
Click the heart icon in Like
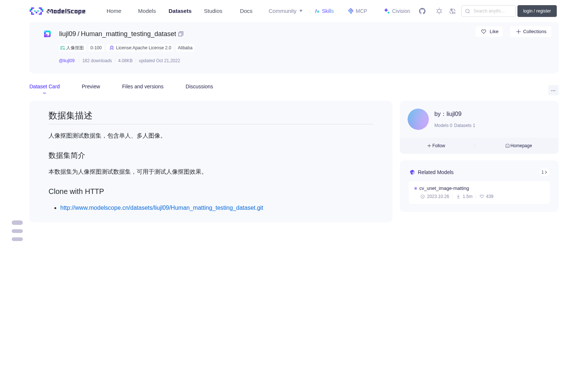(484, 32)
